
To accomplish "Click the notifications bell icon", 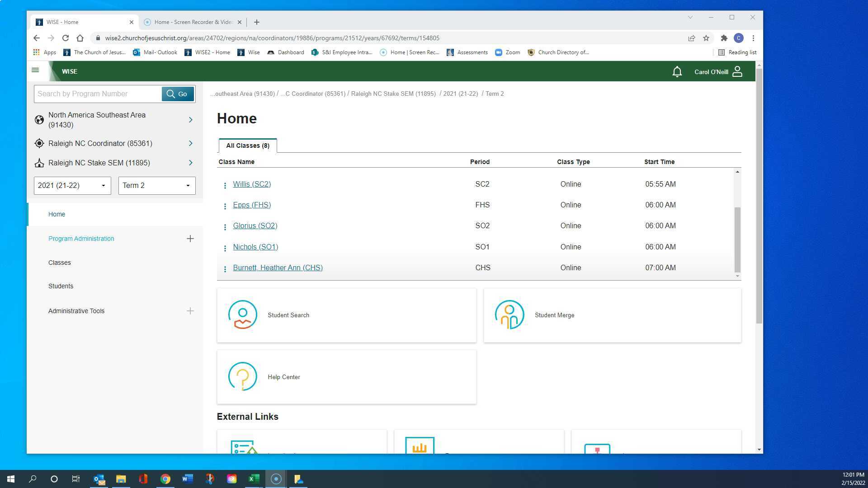I will pos(677,72).
